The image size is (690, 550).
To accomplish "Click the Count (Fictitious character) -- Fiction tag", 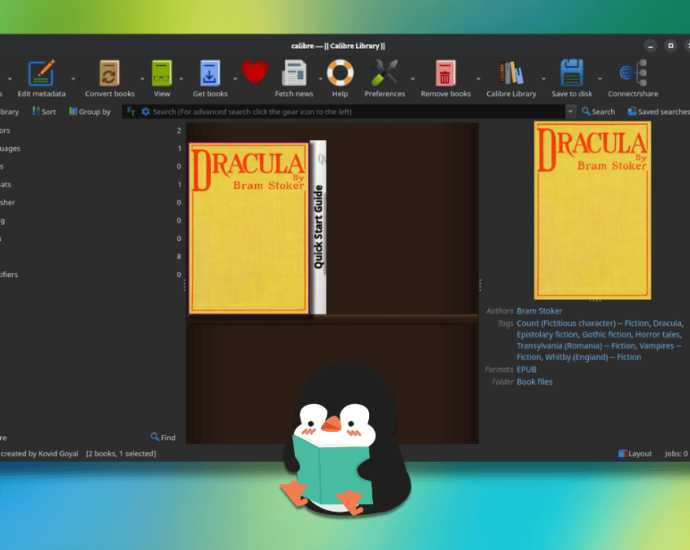I will 582,323.
